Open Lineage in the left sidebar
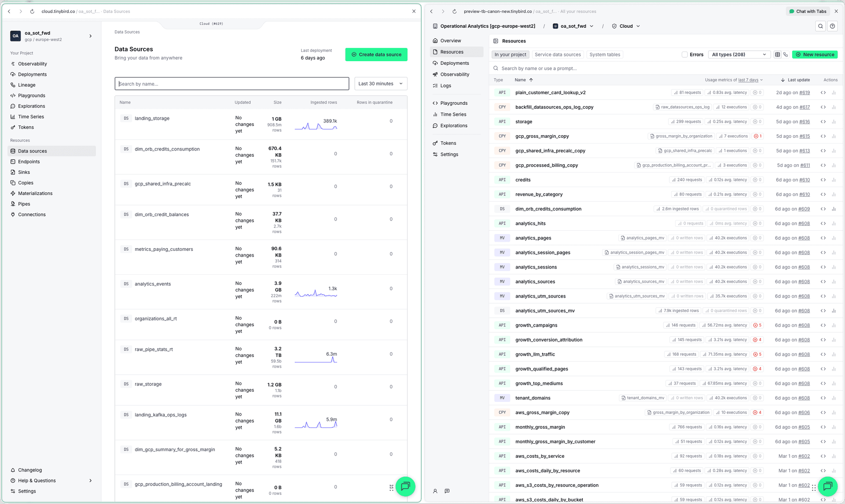 coord(26,85)
